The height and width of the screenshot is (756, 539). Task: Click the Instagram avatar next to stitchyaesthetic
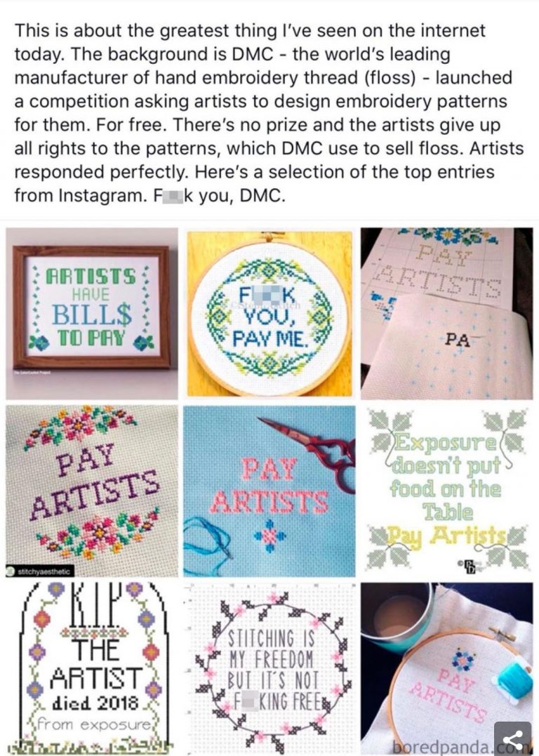pyautogui.click(x=11, y=571)
